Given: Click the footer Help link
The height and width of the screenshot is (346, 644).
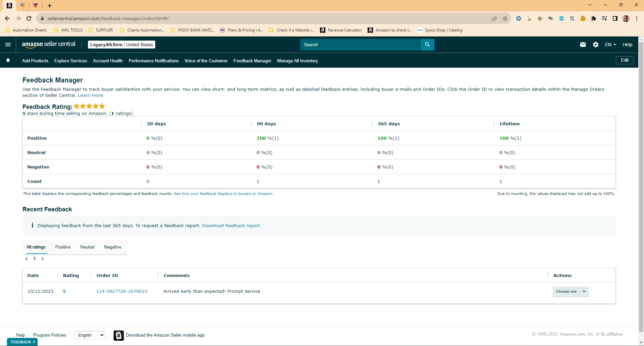Looking at the screenshot, I should pyautogui.click(x=20, y=335).
